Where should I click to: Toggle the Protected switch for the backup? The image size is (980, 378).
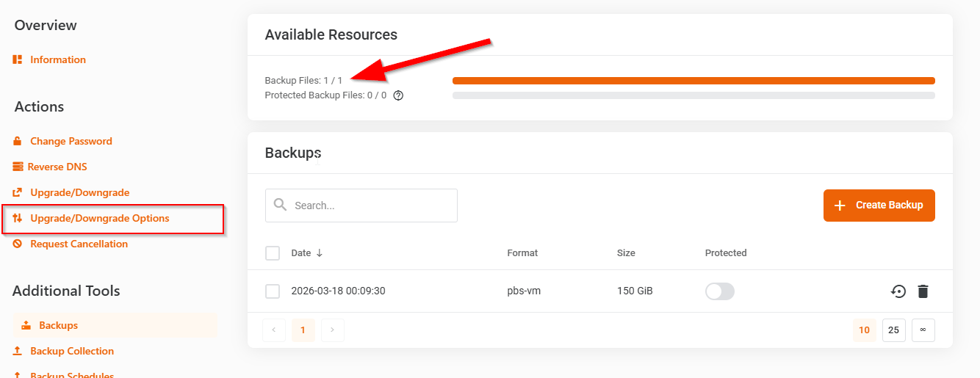tap(719, 291)
